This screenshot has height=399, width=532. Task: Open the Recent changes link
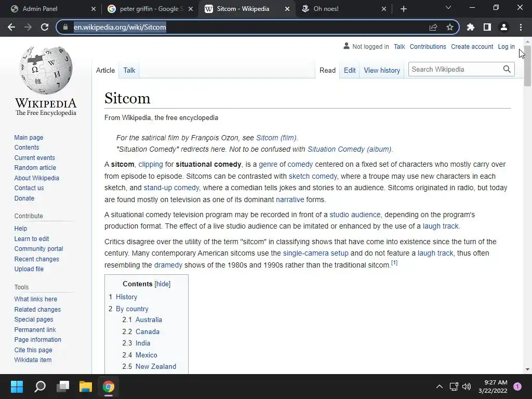(37, 259)
